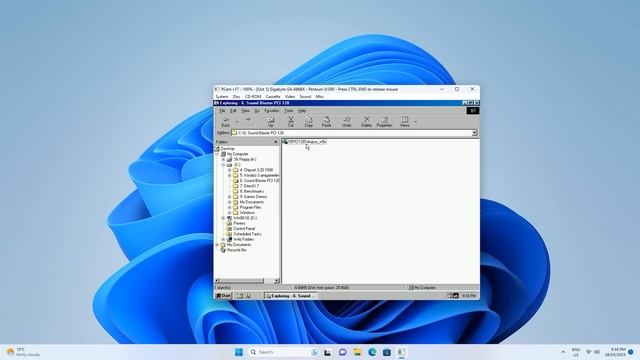Open Explorer's Go menu
The image size is (640, 360).
pos(257,111)
